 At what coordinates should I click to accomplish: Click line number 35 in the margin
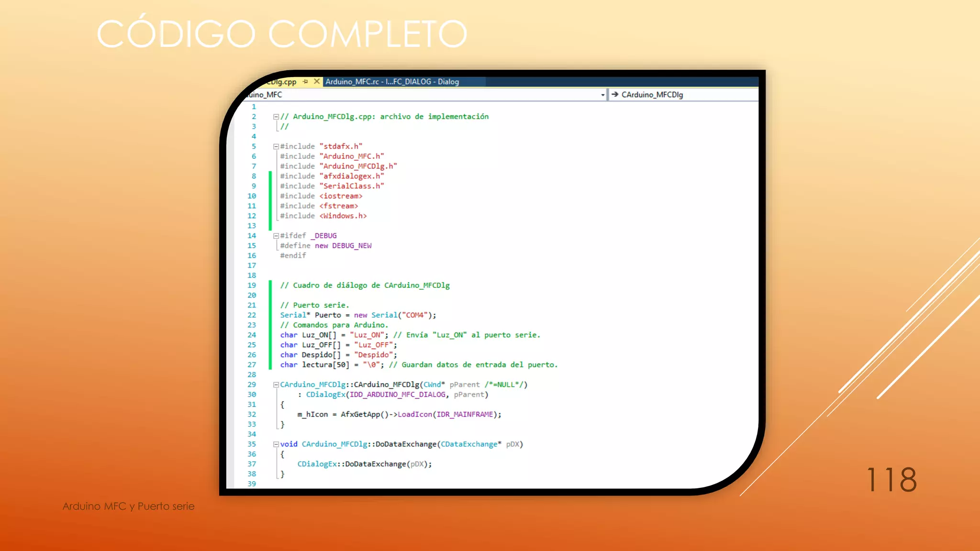coord(252,444)
